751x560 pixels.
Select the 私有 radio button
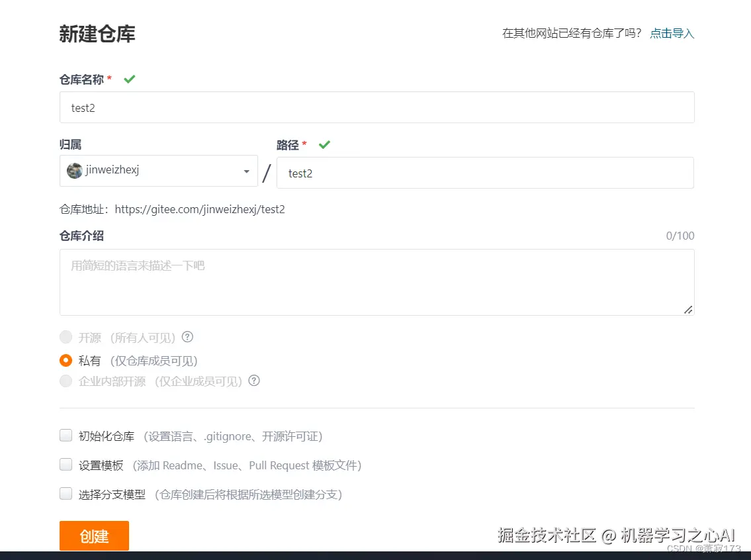pyautogui.click(x=66, y=360)
